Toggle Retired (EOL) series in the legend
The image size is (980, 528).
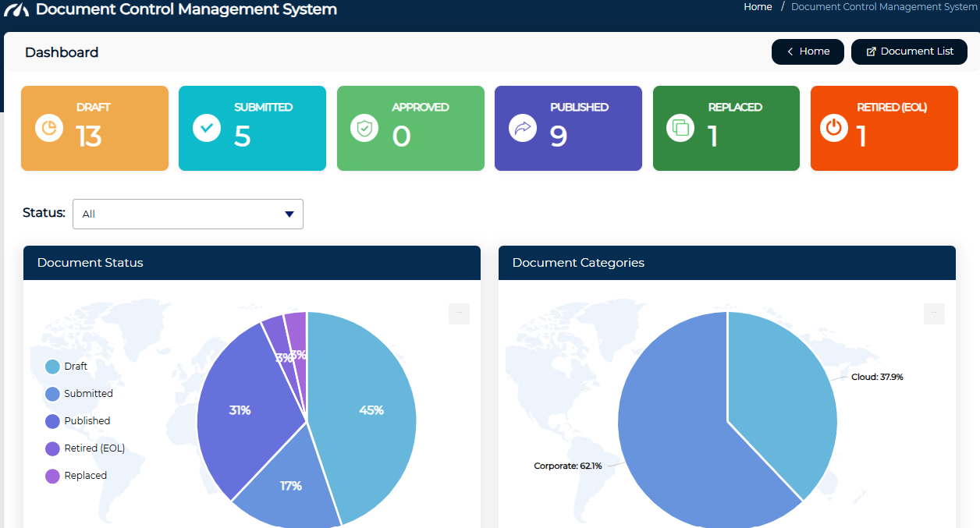click(x=85, y=448)
